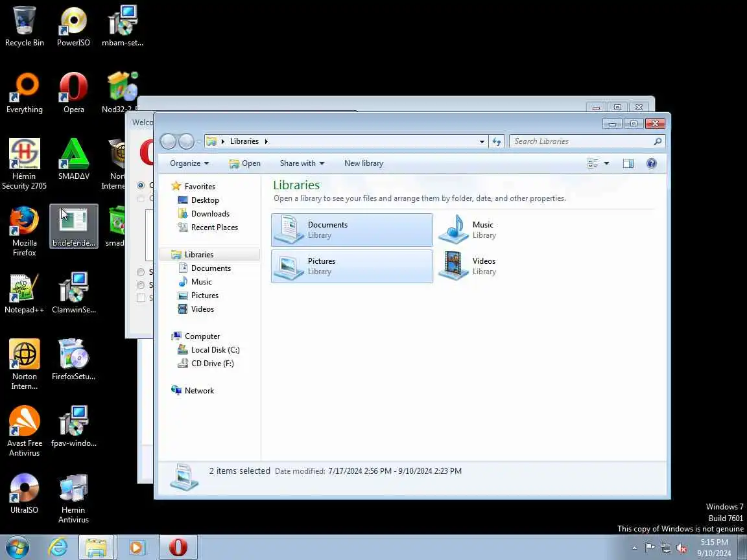The height and width of the screenshot is (560, 747).
Task: Select the bitdefender desktop file icon
Action: (73, 227)
